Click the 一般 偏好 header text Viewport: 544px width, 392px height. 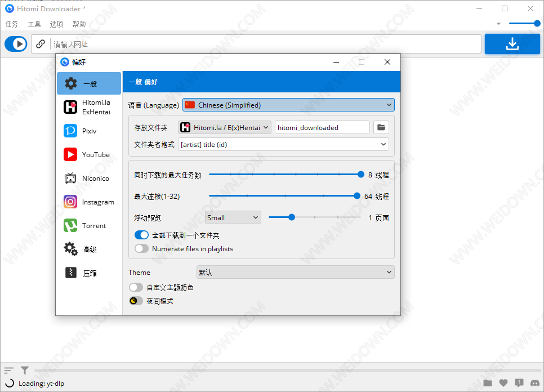pos(143,82)
